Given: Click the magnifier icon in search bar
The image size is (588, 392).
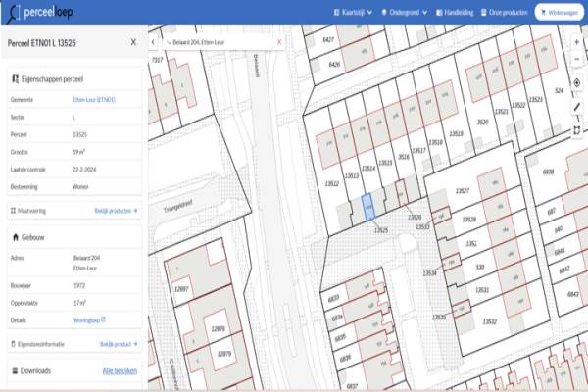Looking at the screenshot, I should click(x=169, y=43).
